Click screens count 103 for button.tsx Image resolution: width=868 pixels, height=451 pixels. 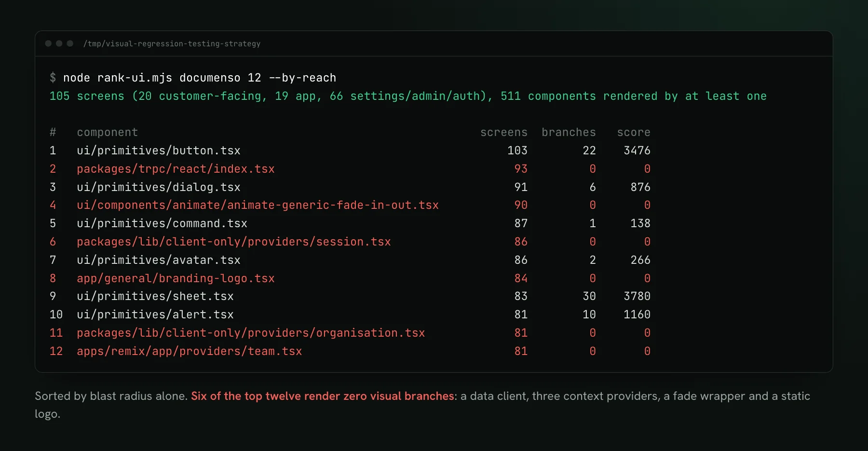tap(517, 151)
